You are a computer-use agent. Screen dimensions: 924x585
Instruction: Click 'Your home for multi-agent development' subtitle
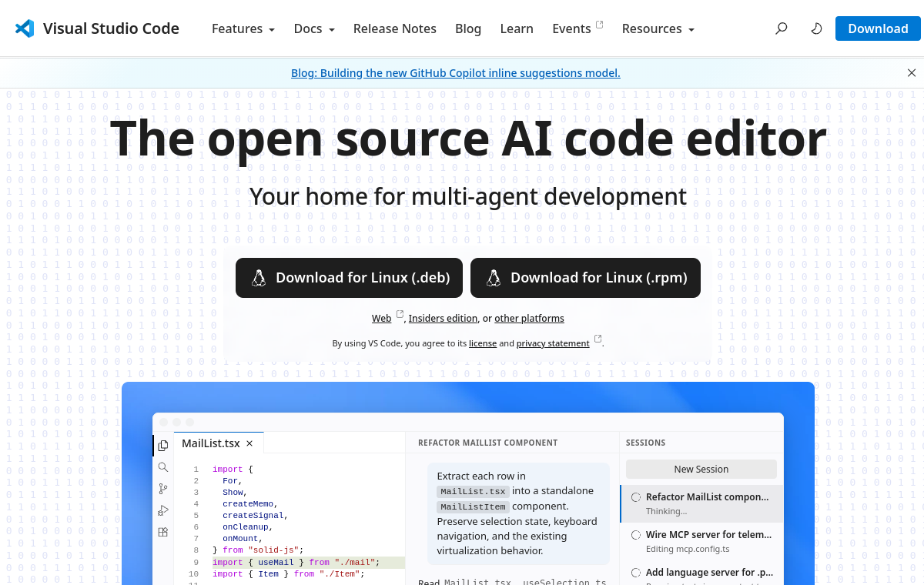point(468,197)
